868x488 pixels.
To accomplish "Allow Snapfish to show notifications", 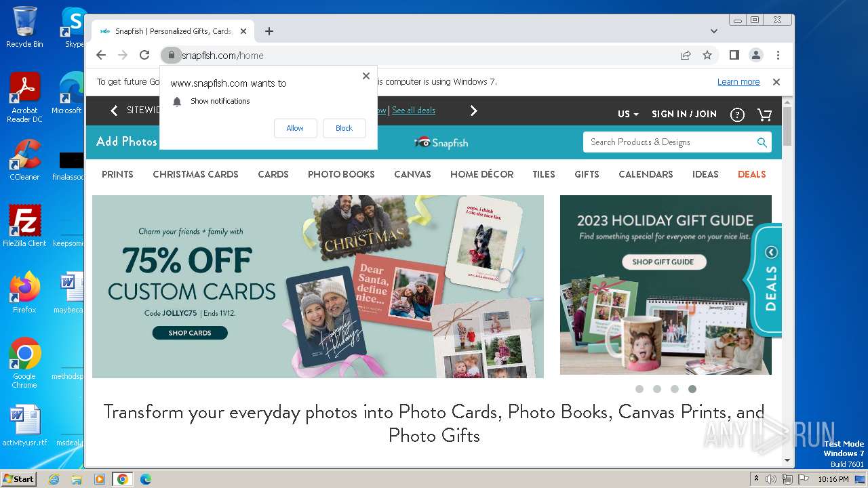I will point(295,128).
